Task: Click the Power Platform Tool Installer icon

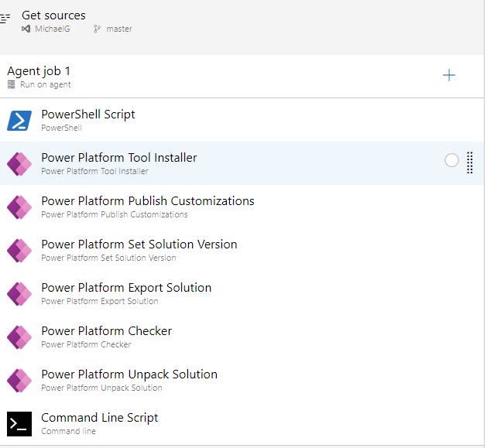Action: click(x=19, y=164)
